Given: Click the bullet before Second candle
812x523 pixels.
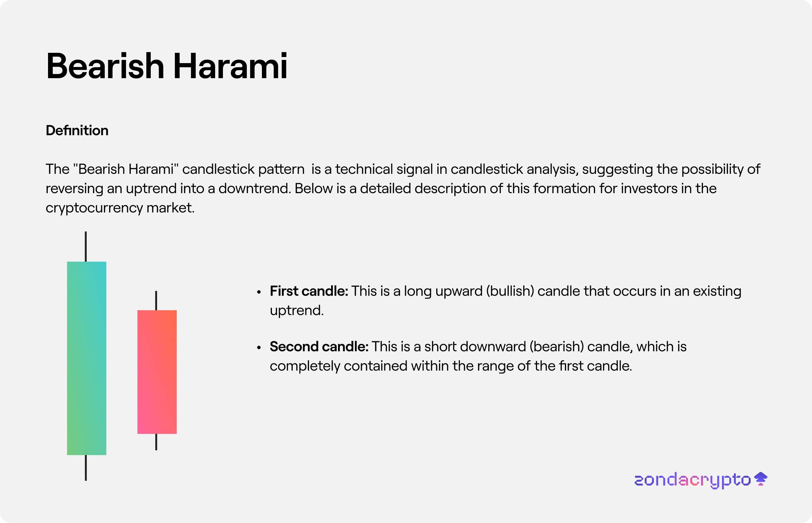Looking at the screenshot, I should click(x=259, y=347).
